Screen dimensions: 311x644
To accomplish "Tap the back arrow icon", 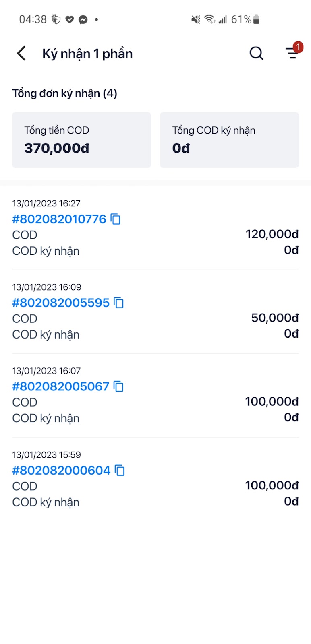I will click(x=22, y=53).
